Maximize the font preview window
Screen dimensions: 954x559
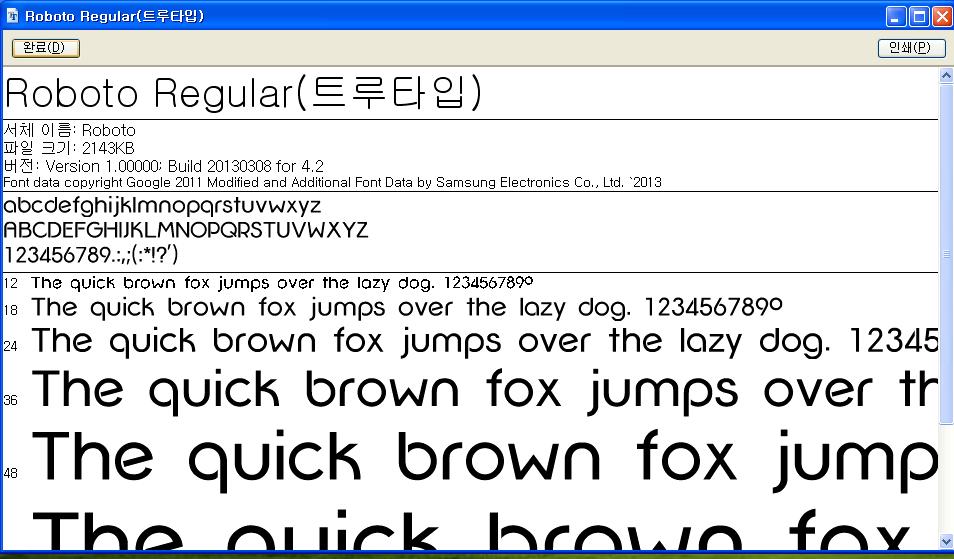[918, 16]
